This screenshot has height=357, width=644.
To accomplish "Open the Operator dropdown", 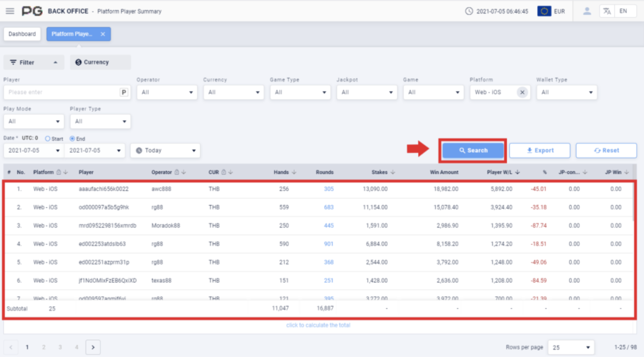I will click(167, 92).
